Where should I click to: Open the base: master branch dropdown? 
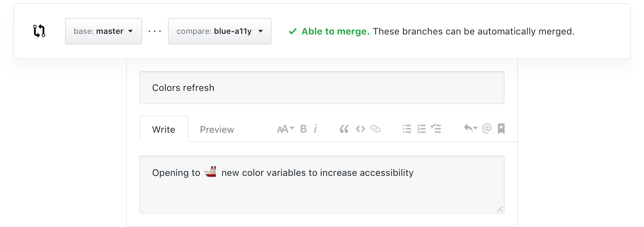pos(103,31)
